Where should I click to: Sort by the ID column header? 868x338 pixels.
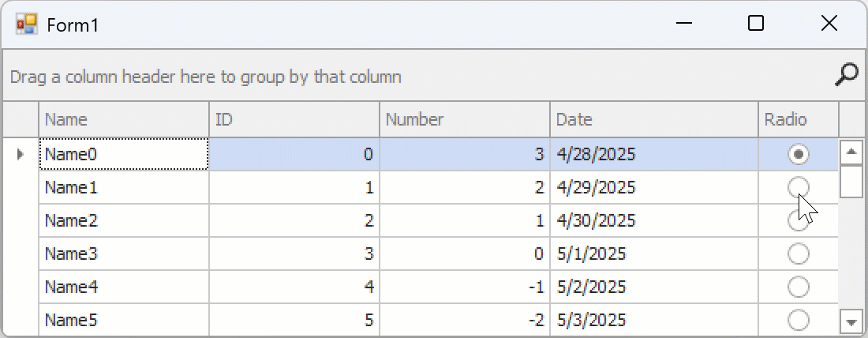(294, 119)
